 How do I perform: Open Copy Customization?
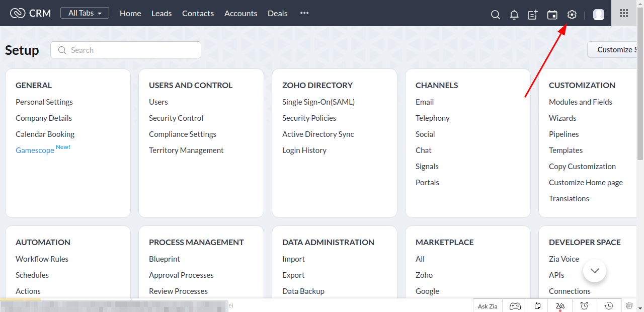(x=582, y=167)
